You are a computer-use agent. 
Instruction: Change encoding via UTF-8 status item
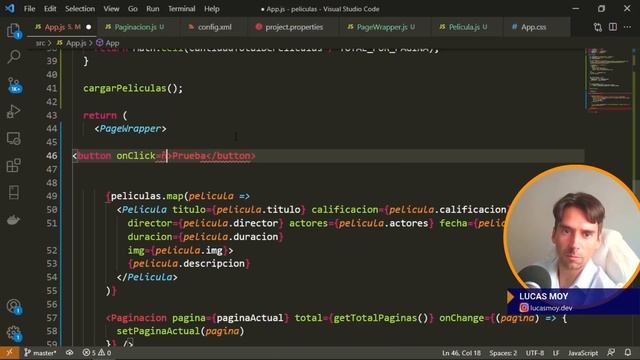pyautogui.click(x=535, y=353)
